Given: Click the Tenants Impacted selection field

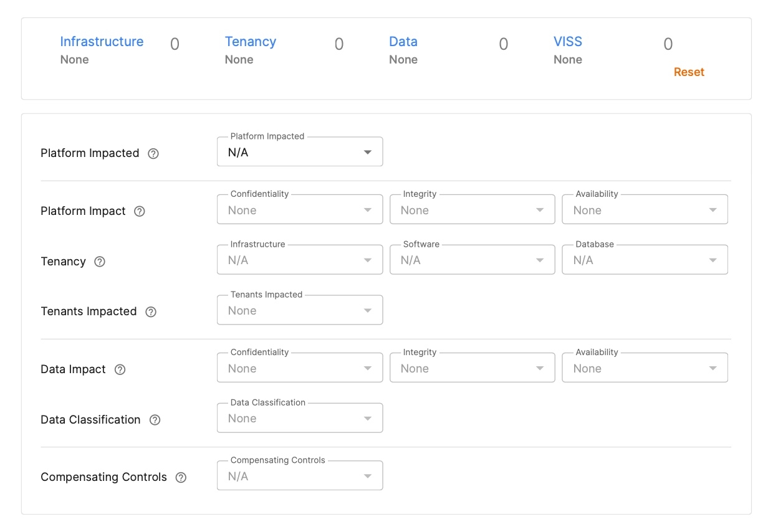Looking at the screenshot, I should click(299, 310).
